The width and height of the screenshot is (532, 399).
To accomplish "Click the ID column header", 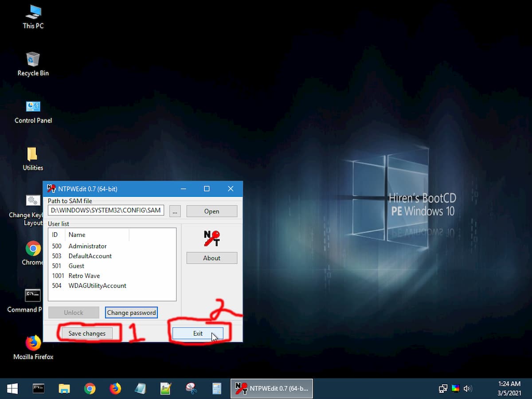I will (x=57, y=235).
